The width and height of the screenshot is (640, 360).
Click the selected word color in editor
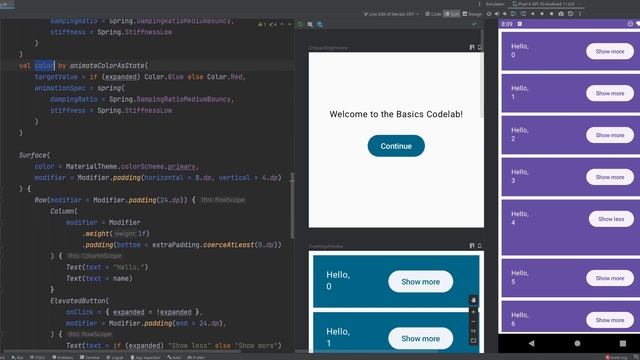pyautogui.click(x=44, y=65)
